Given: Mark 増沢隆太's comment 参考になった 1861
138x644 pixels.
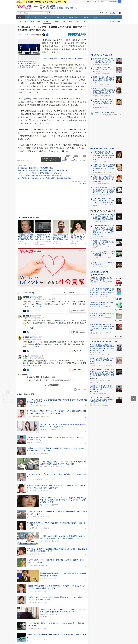Looking at the screenshot, I should coord(78,311).
